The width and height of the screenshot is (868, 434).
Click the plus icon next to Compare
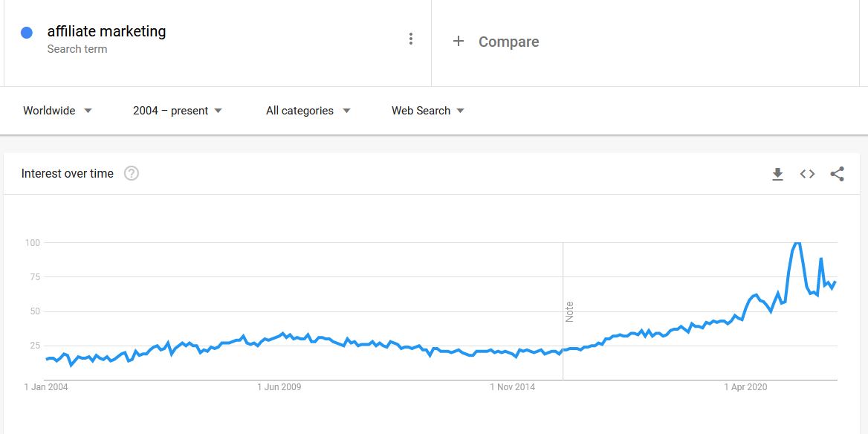coord(458,41)
